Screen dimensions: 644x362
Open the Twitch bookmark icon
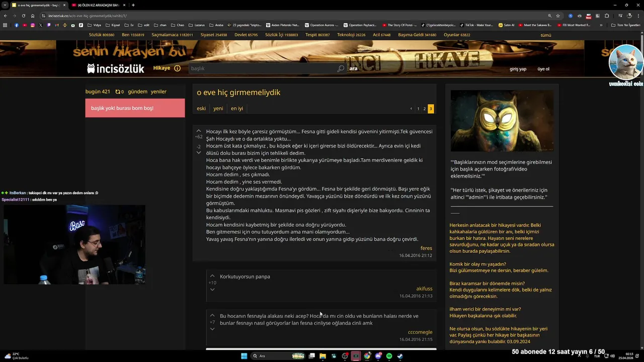point(49,25)
